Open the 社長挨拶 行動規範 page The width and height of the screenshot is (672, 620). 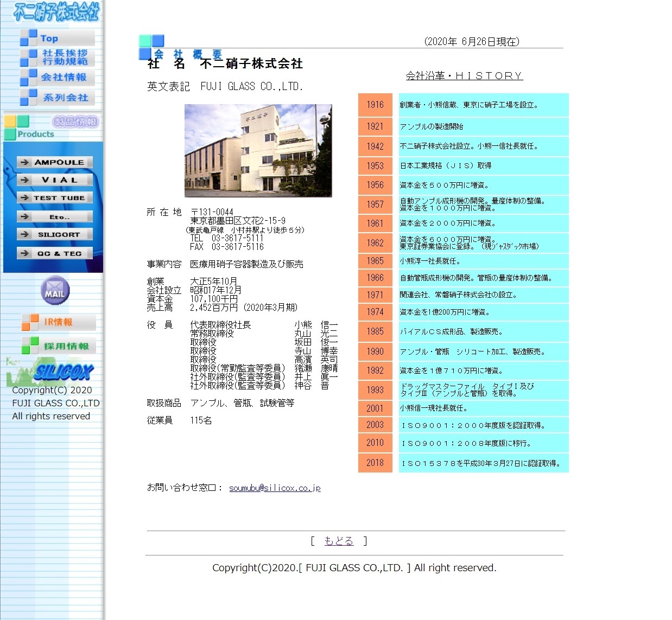57,57
